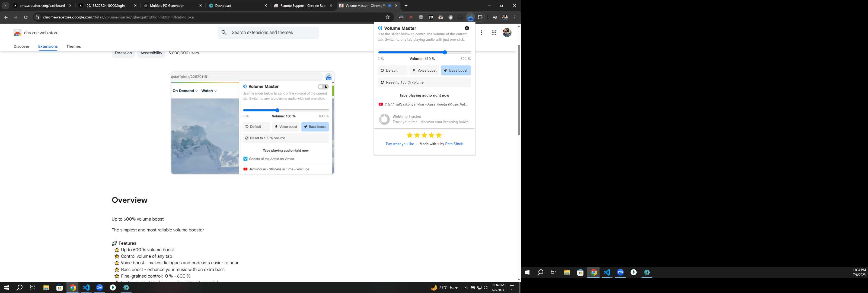Open the Webtime Tracker promotion
Image resolution: width=868 pixels, height=293 pixels.
[424, 119]
